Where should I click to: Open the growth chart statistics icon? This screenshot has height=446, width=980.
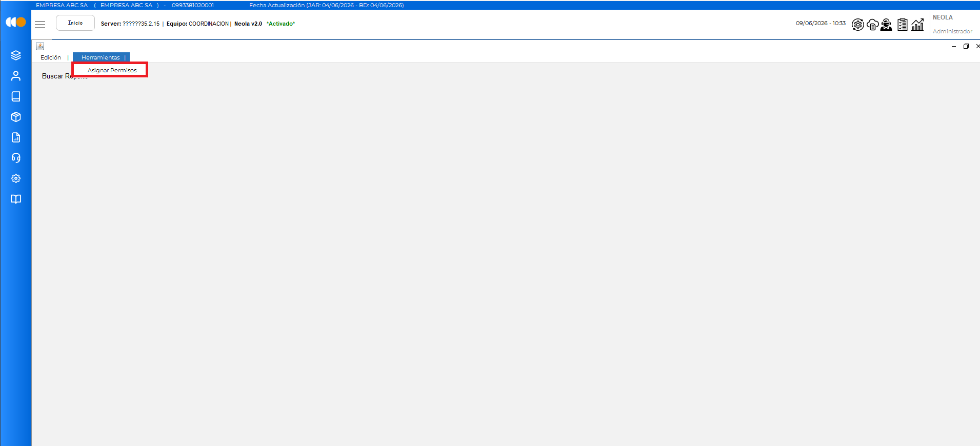point(917,24)
